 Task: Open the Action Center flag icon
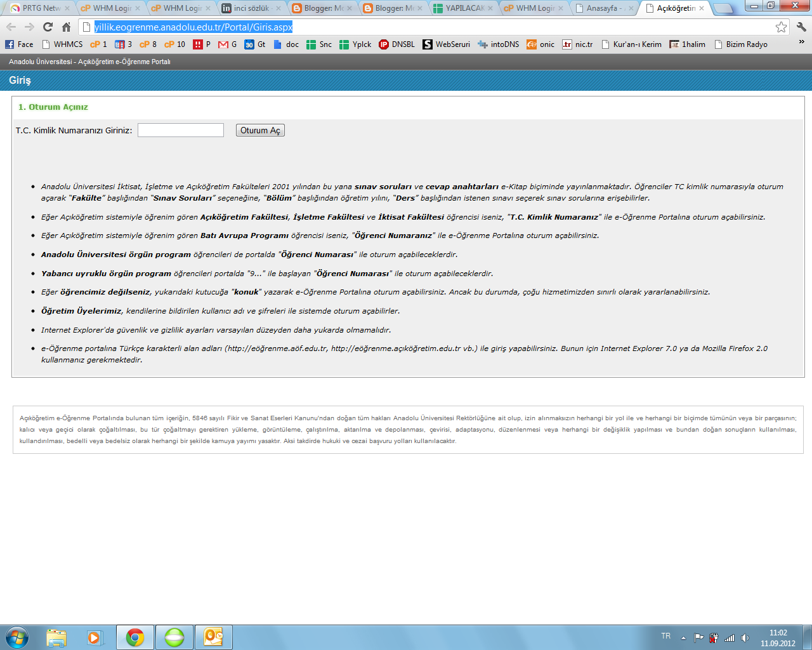698,638
